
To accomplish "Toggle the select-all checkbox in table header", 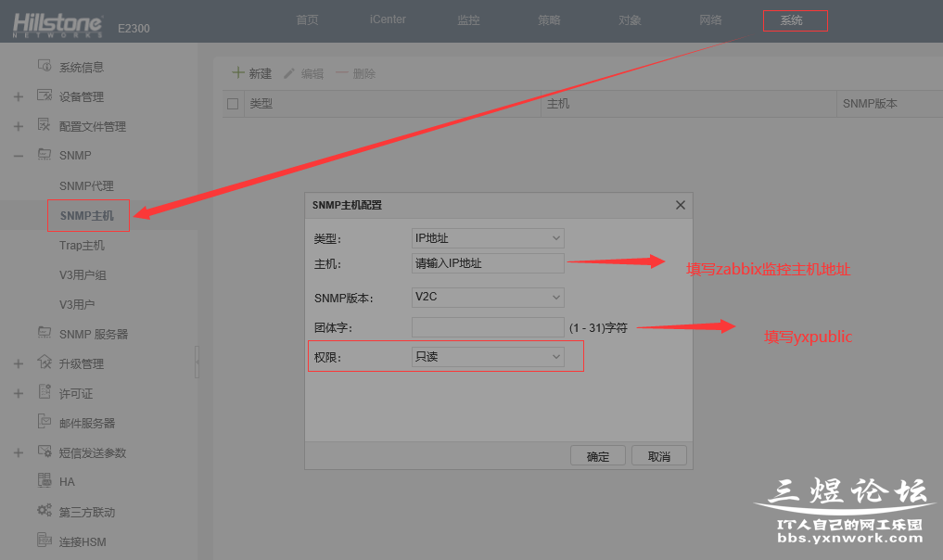I will tap(233, 104).
